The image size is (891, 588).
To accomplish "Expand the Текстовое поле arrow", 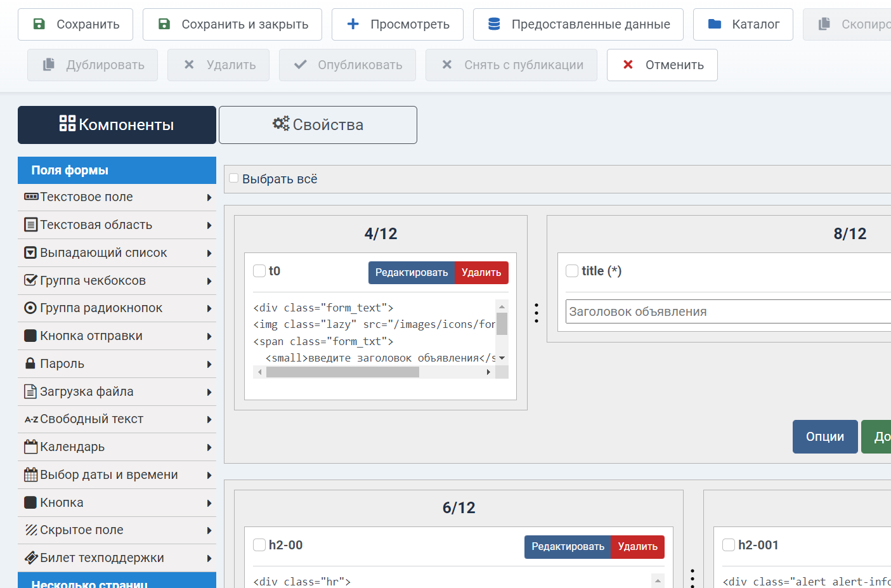I will (209, 197).
